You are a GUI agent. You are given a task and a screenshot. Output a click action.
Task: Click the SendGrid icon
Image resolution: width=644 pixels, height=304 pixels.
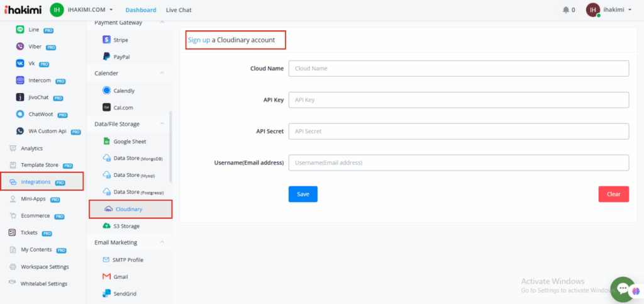click(106, 293)
